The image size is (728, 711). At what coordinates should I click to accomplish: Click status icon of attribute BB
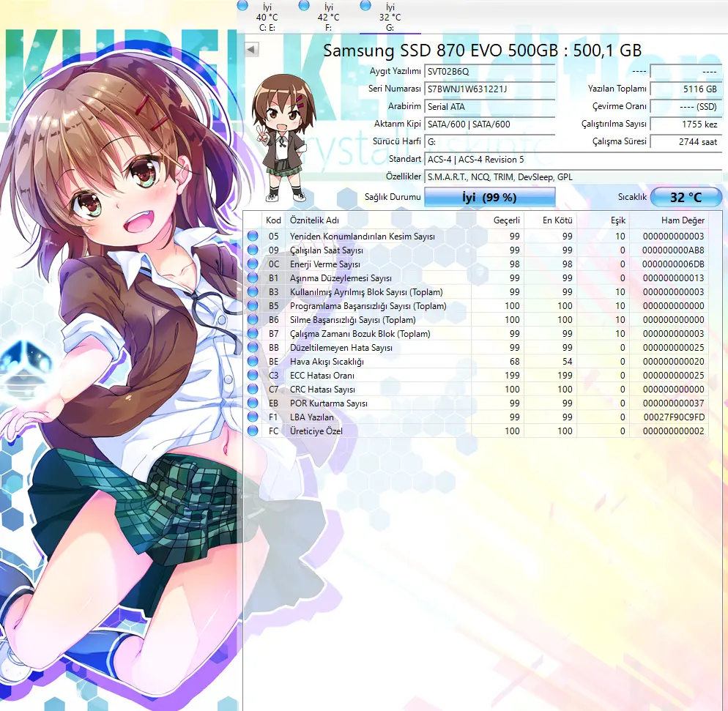(253, 348)
